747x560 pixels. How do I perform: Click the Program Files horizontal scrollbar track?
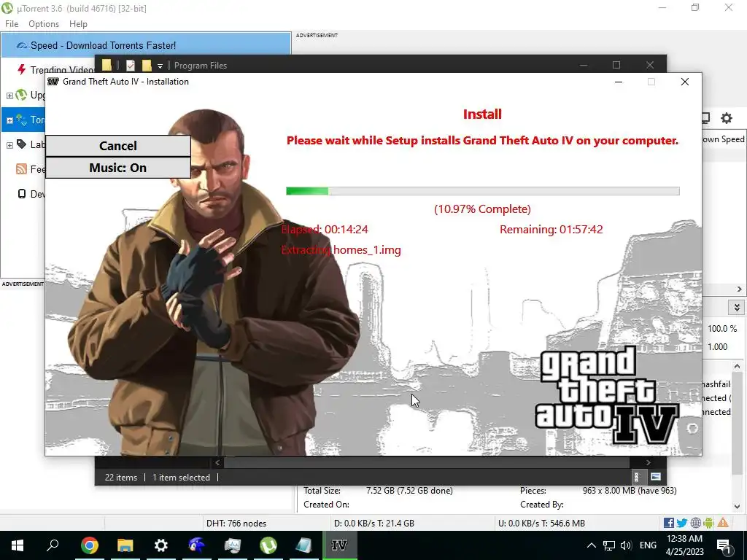tap(426, 462)
